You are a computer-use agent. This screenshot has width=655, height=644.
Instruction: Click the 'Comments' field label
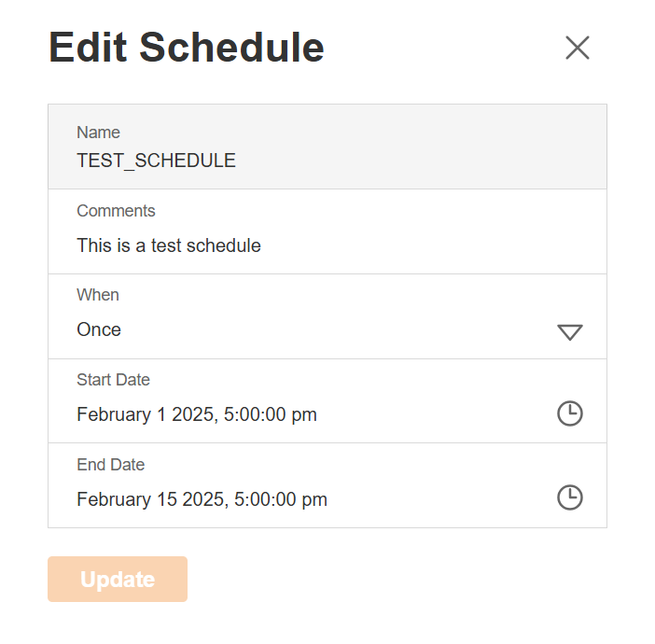[x=116, y=211]
